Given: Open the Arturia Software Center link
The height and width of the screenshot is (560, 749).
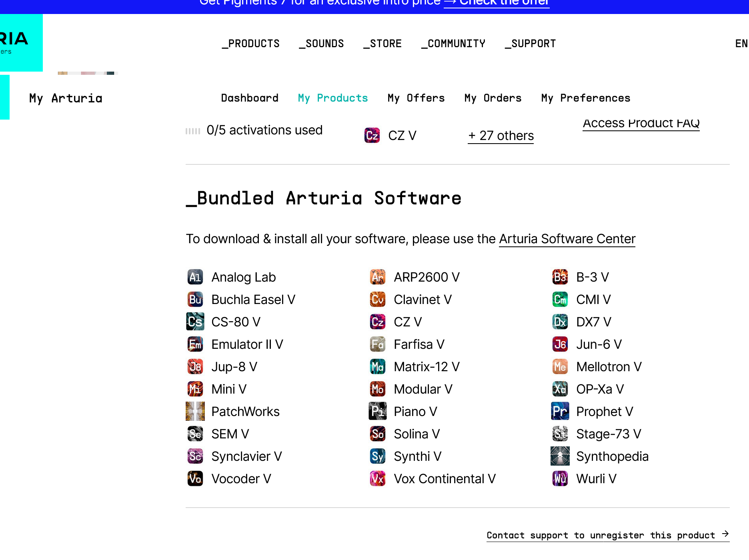Looking at the screenshot, I should point(567,239).
